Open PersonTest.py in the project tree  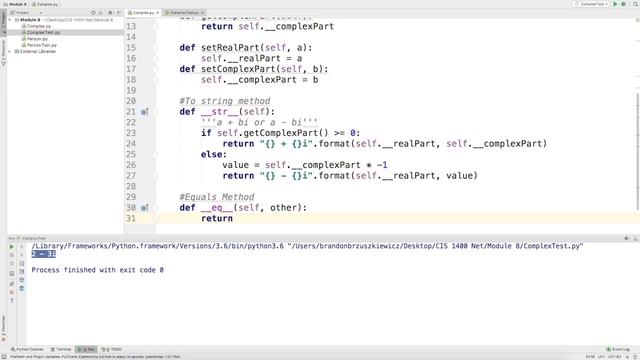pyautogui.click(x=41, y=45)
